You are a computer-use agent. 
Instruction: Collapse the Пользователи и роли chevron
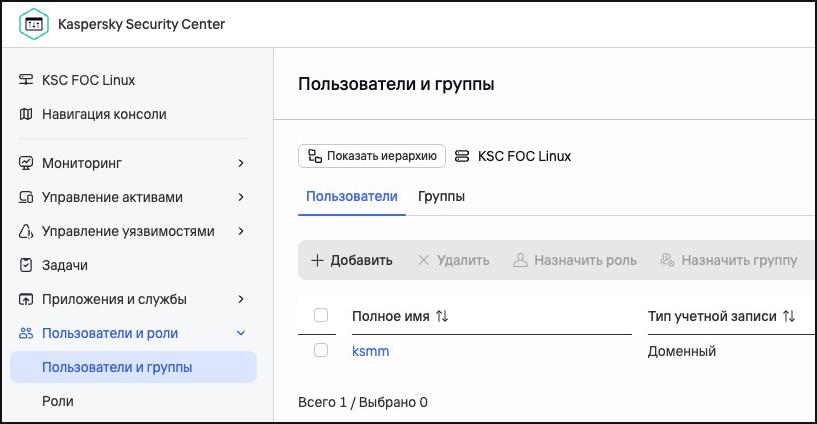click(241, 333)
